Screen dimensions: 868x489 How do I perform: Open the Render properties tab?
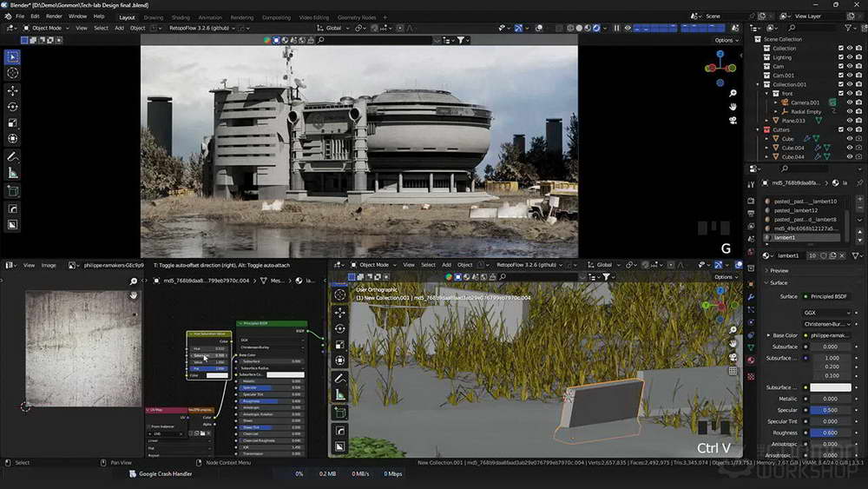pyautogui.click(x=751, y=201)
